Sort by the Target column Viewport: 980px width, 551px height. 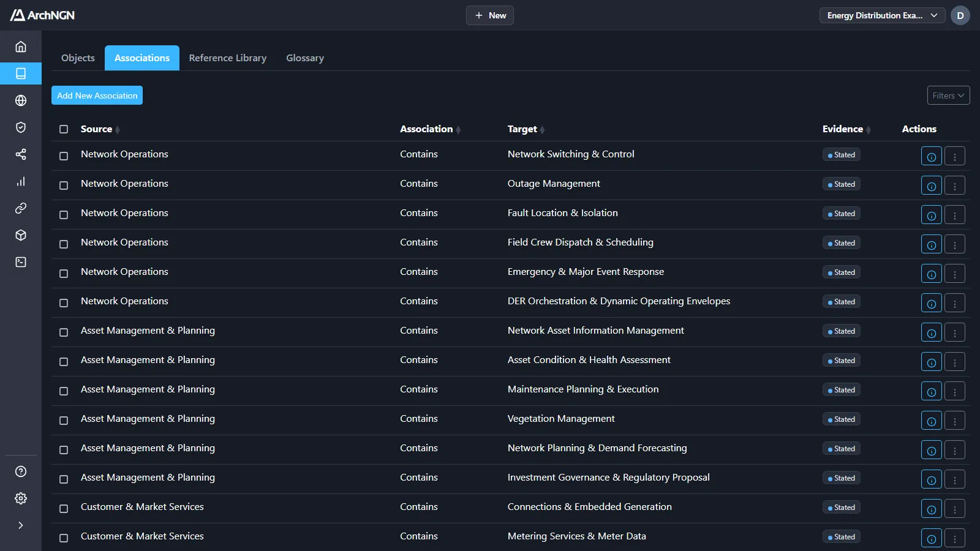526,129
